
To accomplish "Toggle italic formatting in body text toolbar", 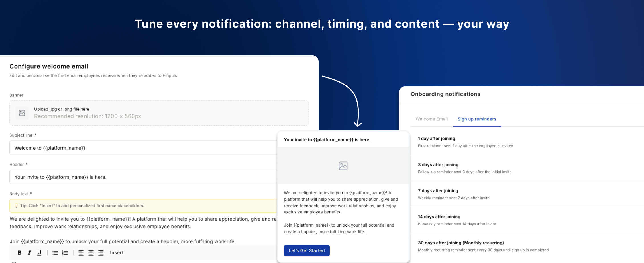I will point(29,253).
